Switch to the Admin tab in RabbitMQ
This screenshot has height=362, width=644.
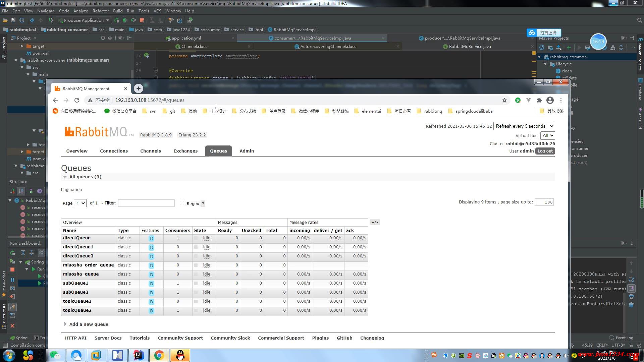point(247,151)
